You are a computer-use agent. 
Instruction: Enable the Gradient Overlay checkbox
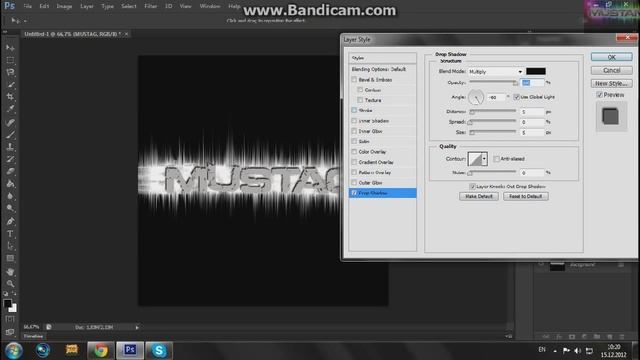tap(354, 162)
